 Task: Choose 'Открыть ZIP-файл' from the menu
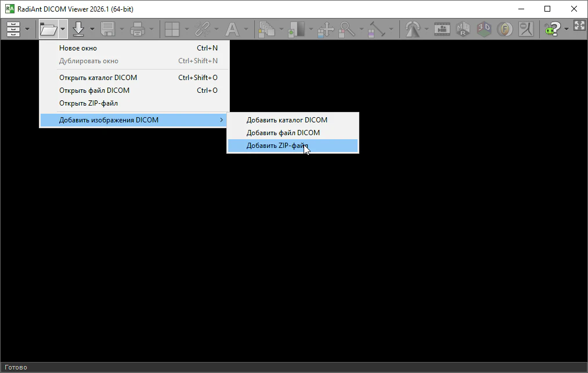(135, 103)
